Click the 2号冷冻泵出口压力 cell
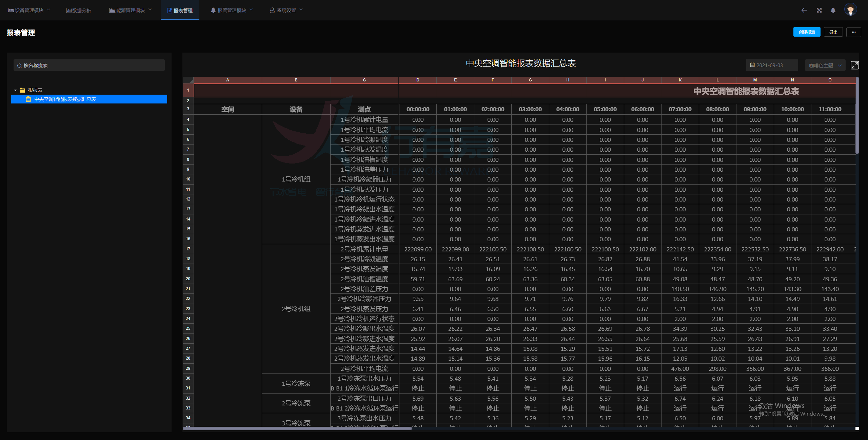Viewport: 868px width, 440px height. 364,399
